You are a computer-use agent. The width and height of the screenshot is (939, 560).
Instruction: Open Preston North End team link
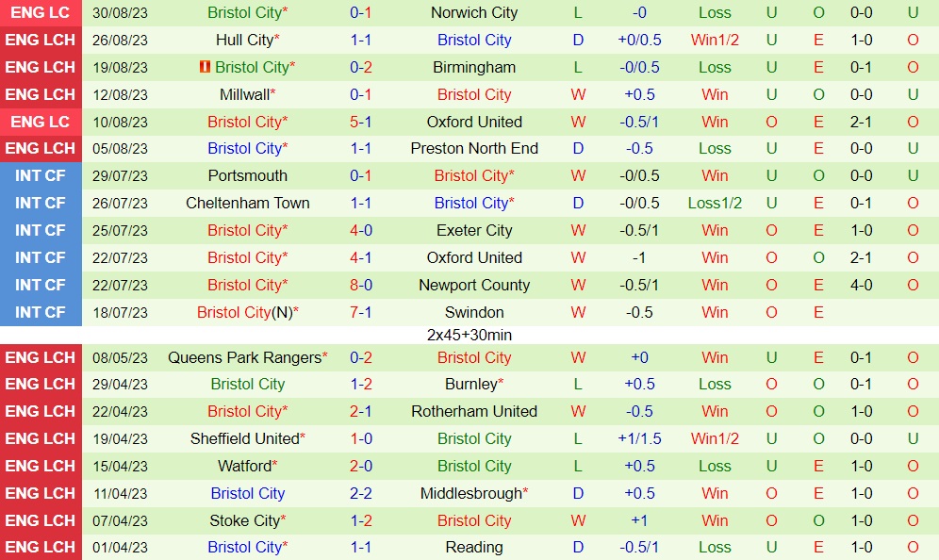click(x=474, y=149)
